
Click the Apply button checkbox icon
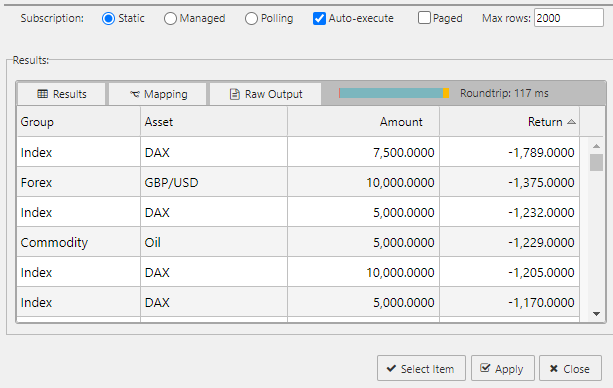pyautogui.click(x=485, y=368)
